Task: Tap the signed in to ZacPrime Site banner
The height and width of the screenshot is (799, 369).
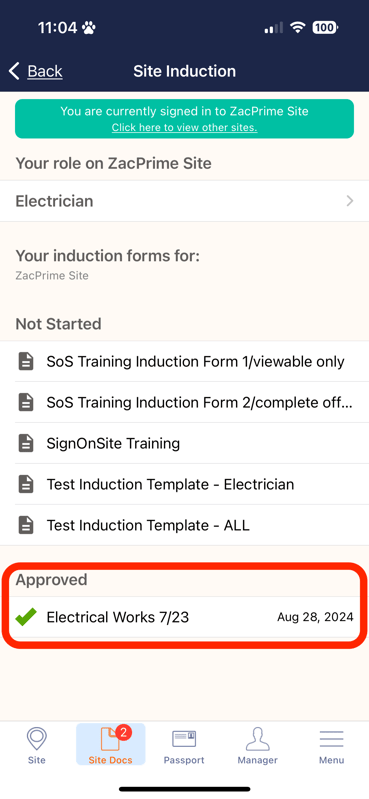Action: [184, 119]
